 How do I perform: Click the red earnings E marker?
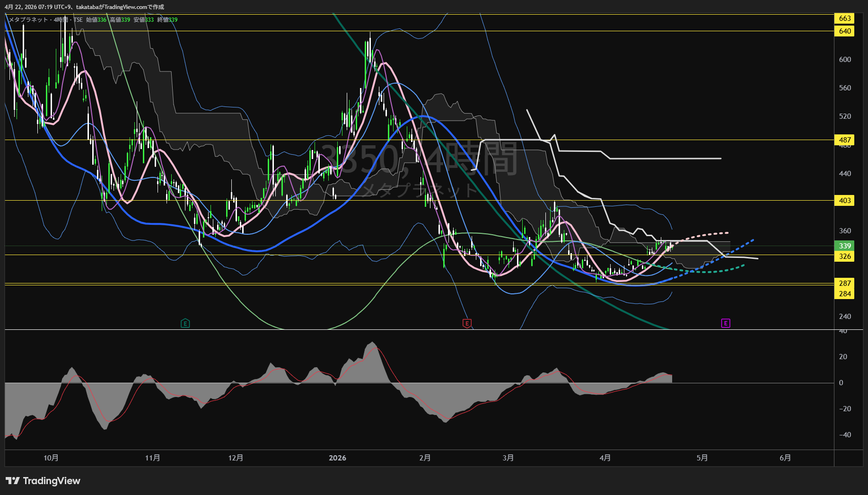click(x=467, y=323)
